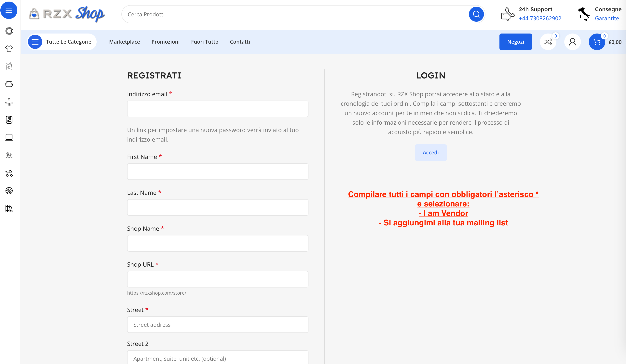The height and width of the screenshot is (364, 626).
Task: Open the clothing category t-shirt icon
Action: point(9,49)
